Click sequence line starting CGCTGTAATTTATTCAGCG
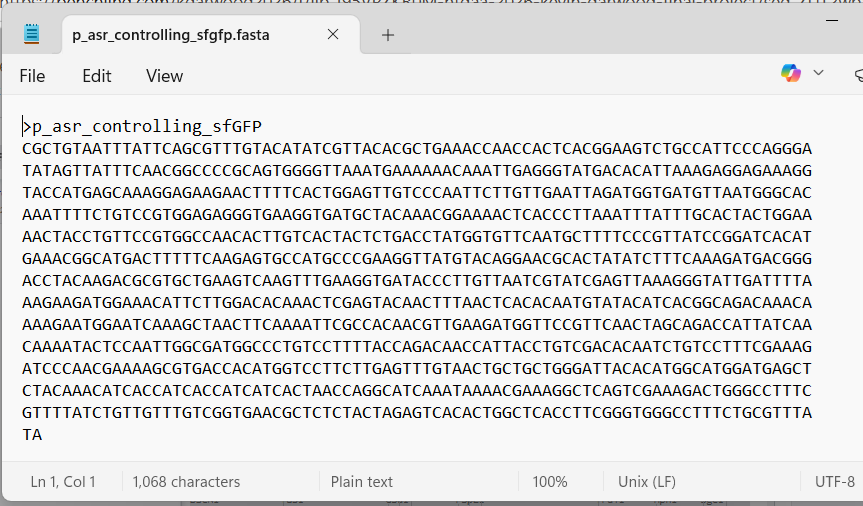The width and height of the screenshot is (863, 506). pos(417,149)
